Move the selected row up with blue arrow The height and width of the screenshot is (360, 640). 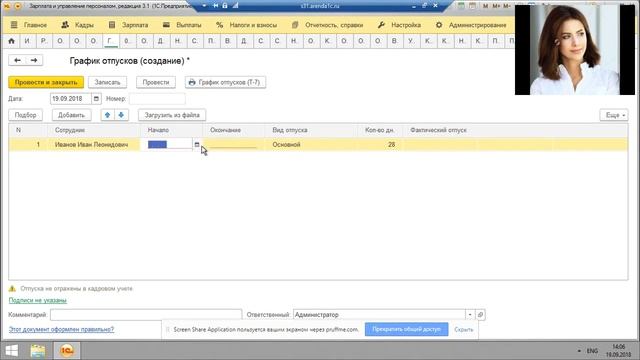point(108,115)
